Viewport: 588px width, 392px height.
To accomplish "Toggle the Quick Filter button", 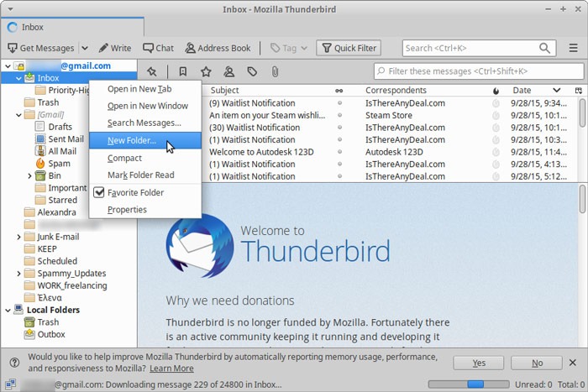I will click(349, 48).
